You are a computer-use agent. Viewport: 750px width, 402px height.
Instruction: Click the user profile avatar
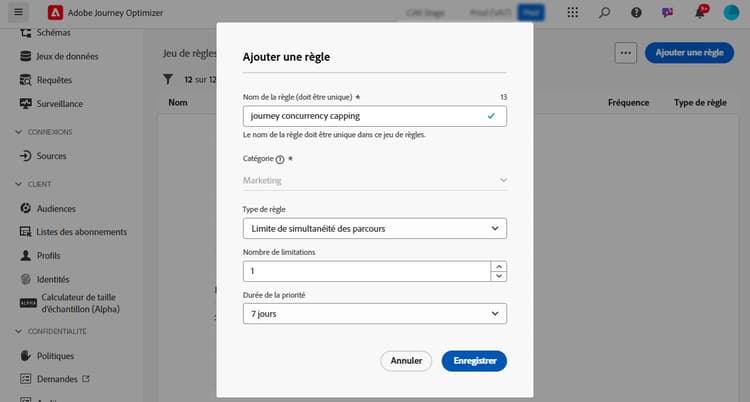point(731,12)
